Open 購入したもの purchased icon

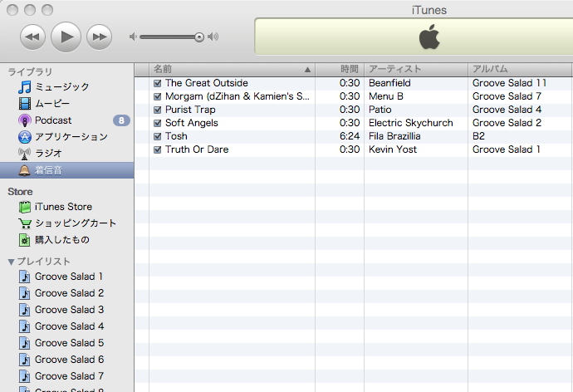[x=24, y=240]
